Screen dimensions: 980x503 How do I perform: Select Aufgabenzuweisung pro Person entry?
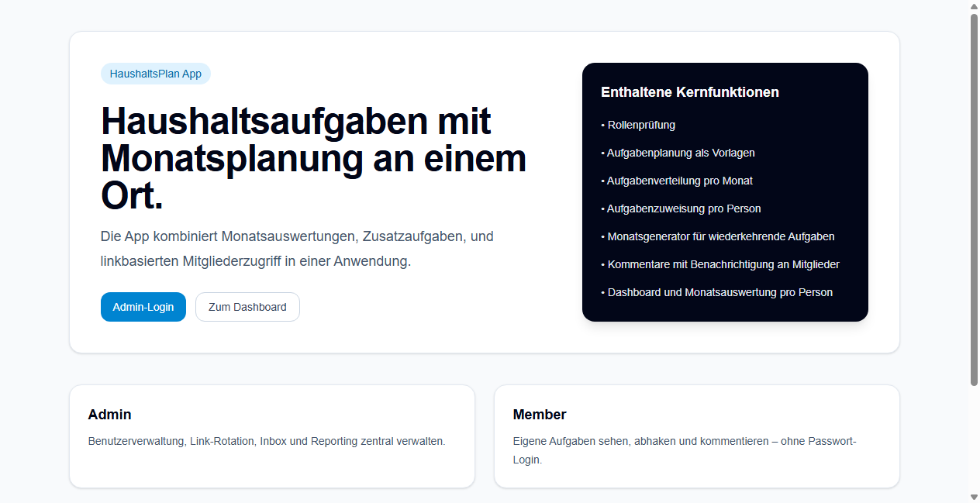681,208
